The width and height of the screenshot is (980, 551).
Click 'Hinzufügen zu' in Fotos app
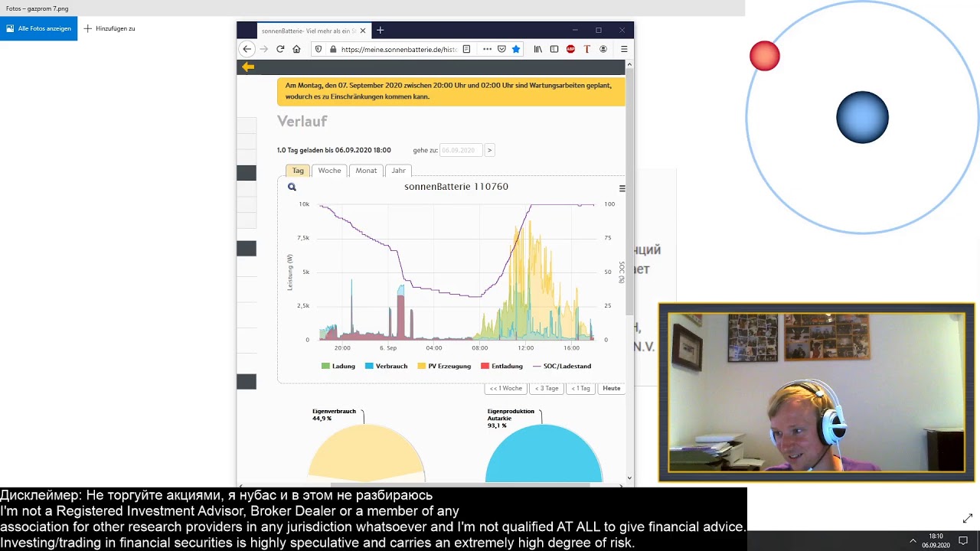(109, 28)
